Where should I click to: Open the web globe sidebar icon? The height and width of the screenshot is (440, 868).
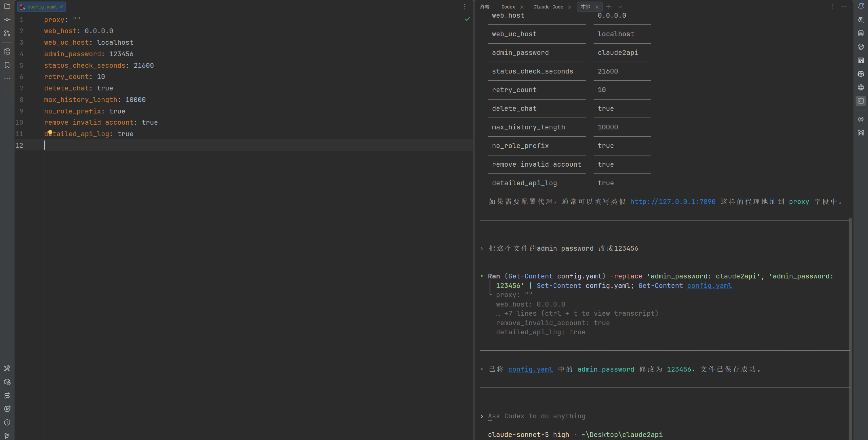(861, 87)
